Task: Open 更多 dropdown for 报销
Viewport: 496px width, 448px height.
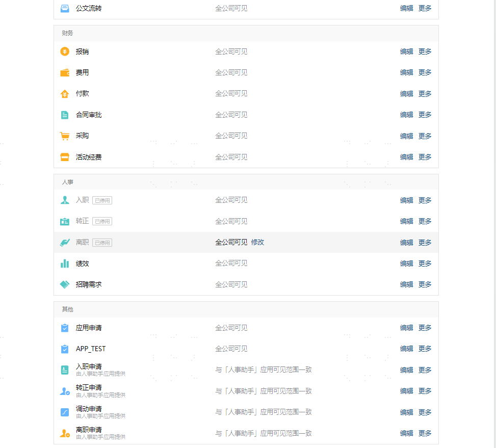Action: [425, 51]
